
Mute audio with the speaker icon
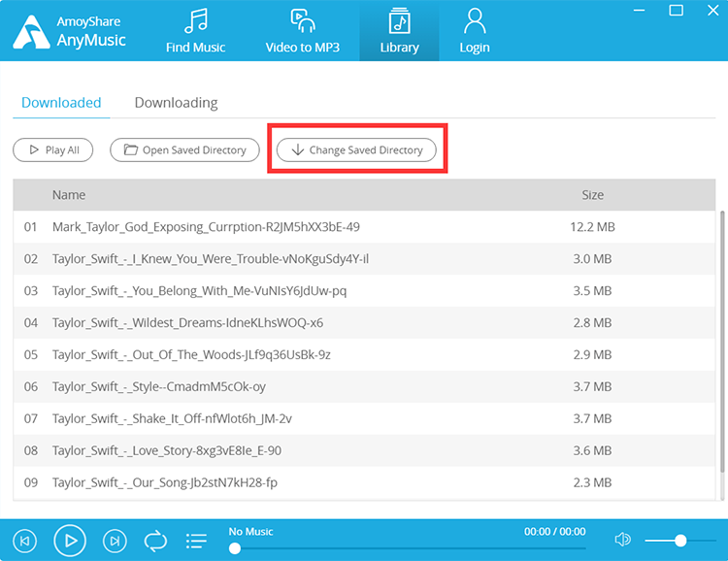(622, 540)
